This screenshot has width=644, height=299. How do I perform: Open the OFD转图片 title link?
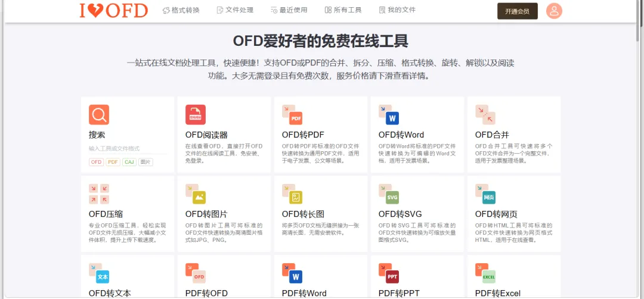click(206, 214)
